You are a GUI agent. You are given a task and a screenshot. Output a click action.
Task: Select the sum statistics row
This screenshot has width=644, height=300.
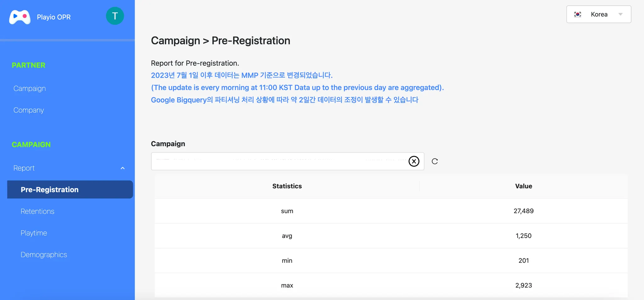pyautogui.click(x=287, y=211)
